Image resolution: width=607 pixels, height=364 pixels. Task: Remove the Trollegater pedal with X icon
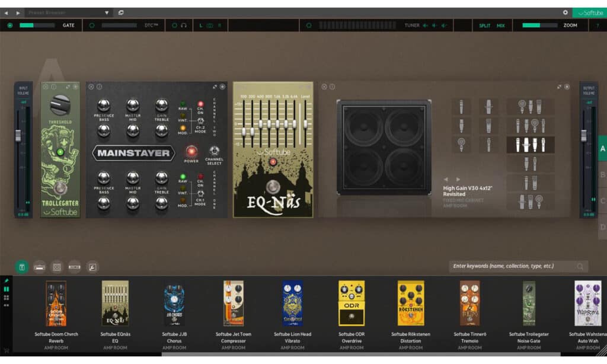tap(46, 87)
